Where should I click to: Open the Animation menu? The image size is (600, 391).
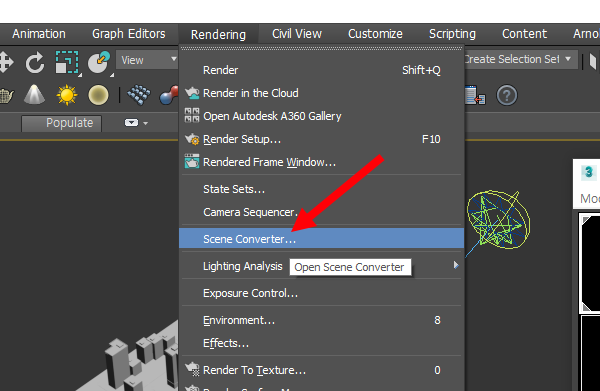[x=39, y=34]
